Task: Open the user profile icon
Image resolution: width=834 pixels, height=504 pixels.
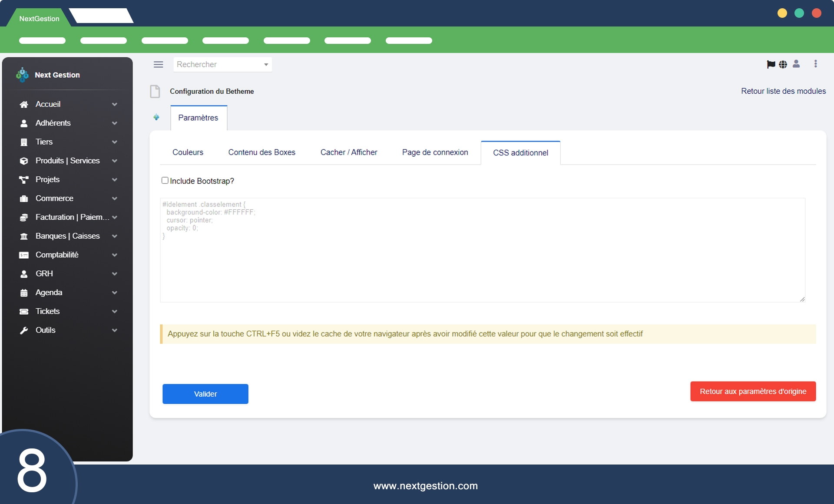Action: point(796,64)
